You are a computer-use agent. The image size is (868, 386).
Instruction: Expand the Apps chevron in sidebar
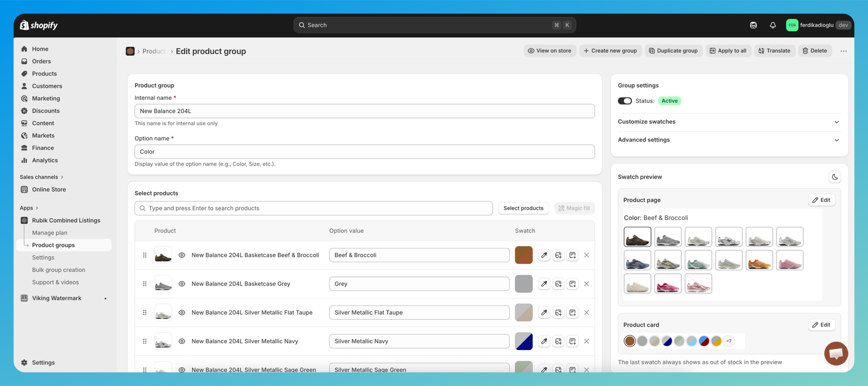click(x=37, y=208)
